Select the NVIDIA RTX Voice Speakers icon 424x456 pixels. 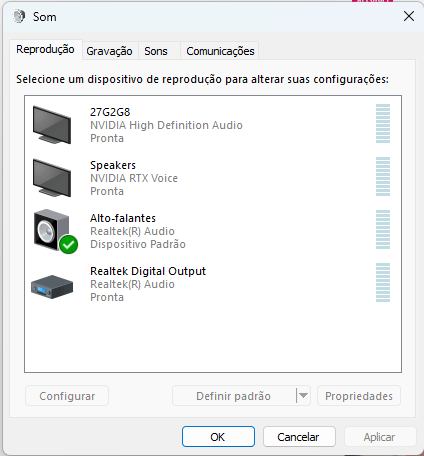52,178
